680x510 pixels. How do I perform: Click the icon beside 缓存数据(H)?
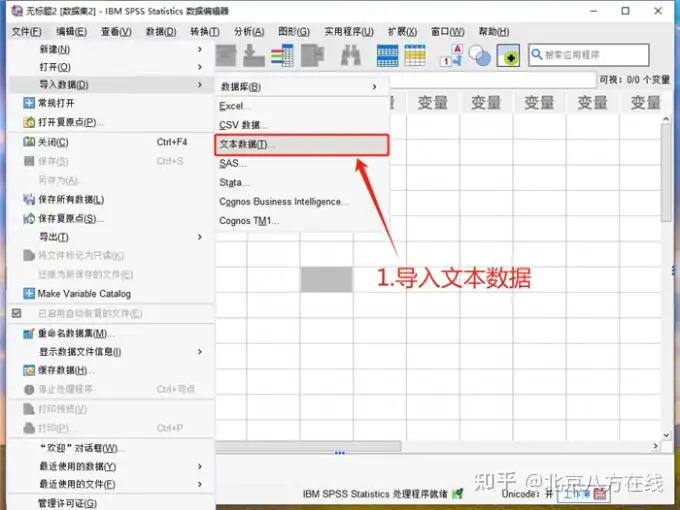click(29, 370)
